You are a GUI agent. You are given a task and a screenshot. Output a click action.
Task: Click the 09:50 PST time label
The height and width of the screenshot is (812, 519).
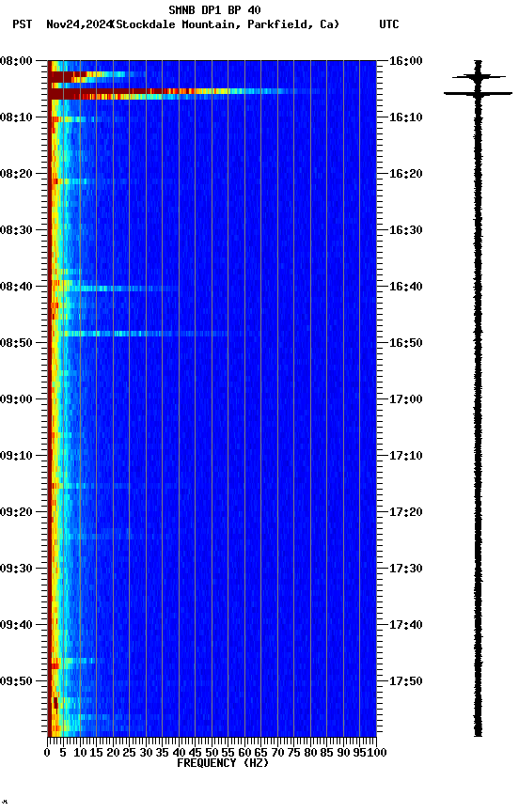(x=16, y=681)
